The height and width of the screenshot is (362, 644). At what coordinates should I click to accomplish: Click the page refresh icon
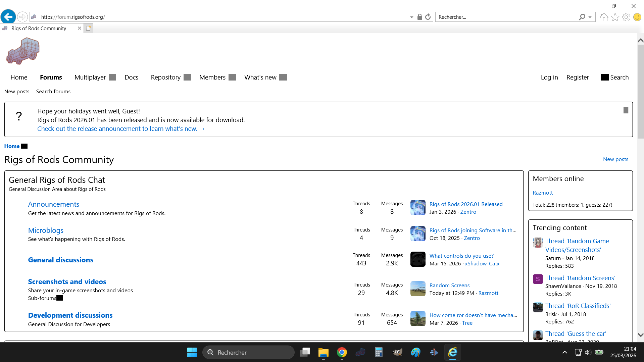point(428,17)
